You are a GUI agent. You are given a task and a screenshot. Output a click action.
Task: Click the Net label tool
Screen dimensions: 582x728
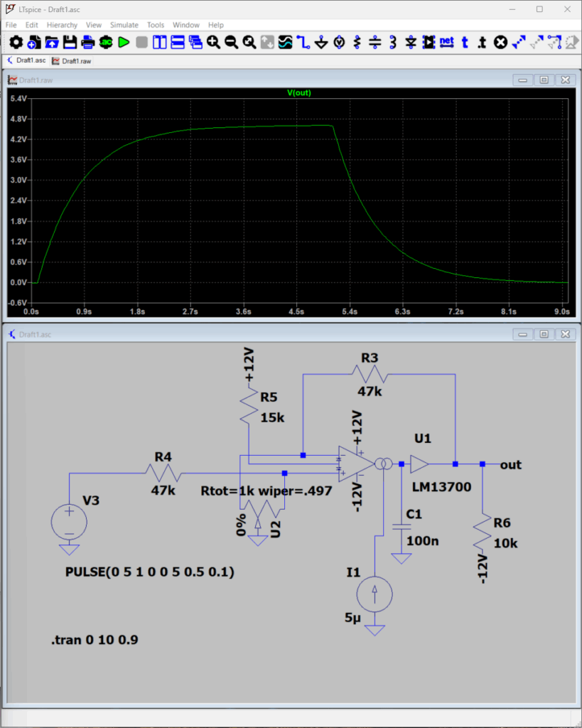coord(446,43)
